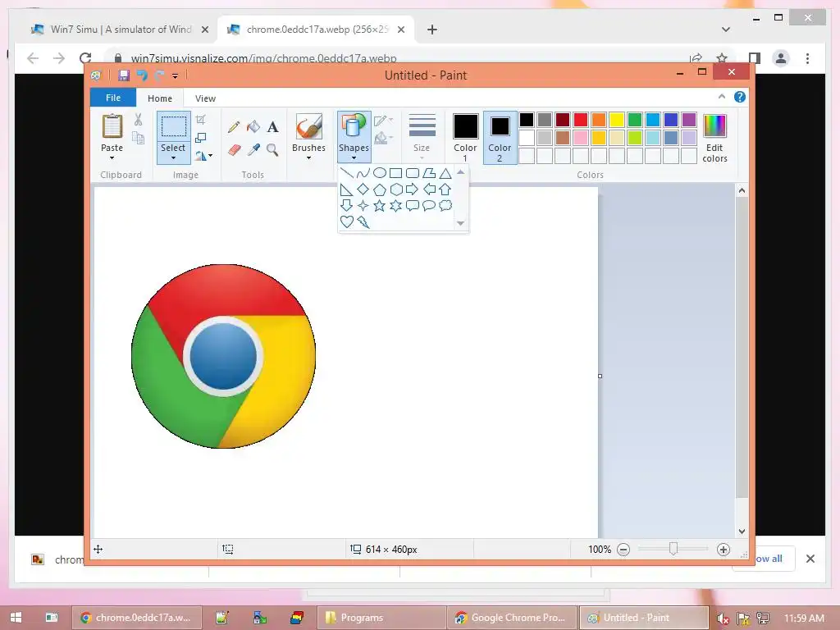
Task: Switch to Win7 Simu browser tab
Action: [x=120, y=30]
